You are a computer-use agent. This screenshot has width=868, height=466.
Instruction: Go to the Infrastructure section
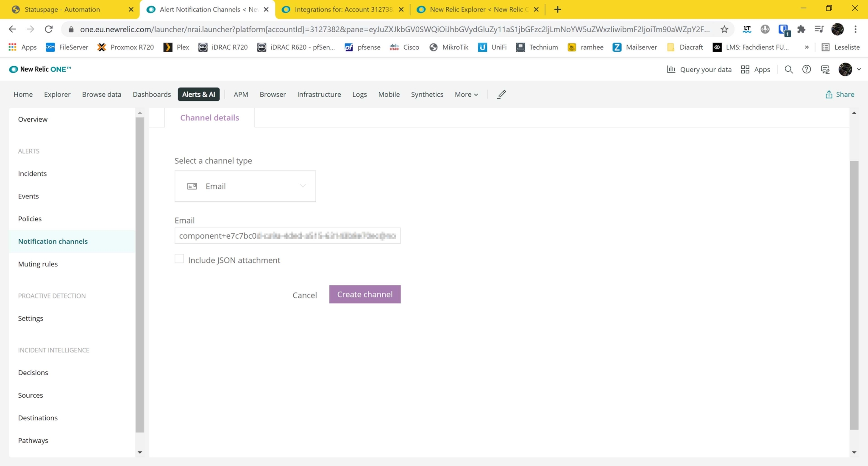[319, 94]
